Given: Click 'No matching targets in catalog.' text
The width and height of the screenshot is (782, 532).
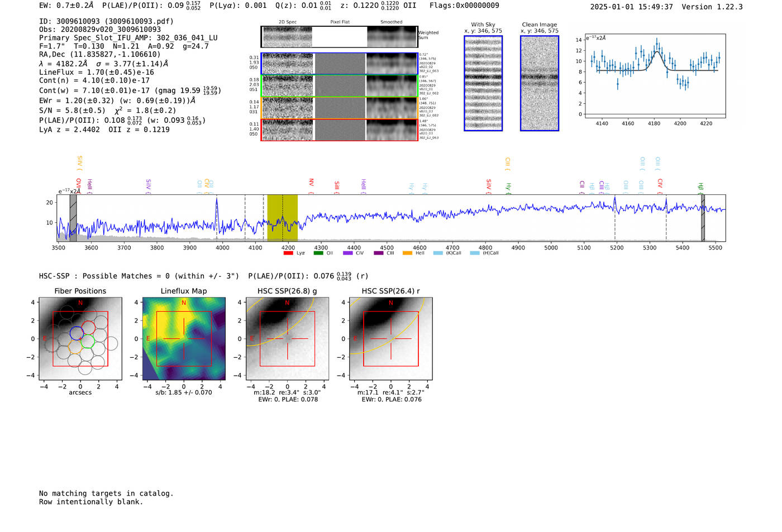Looking at the screenshot, I should point(106,493).
